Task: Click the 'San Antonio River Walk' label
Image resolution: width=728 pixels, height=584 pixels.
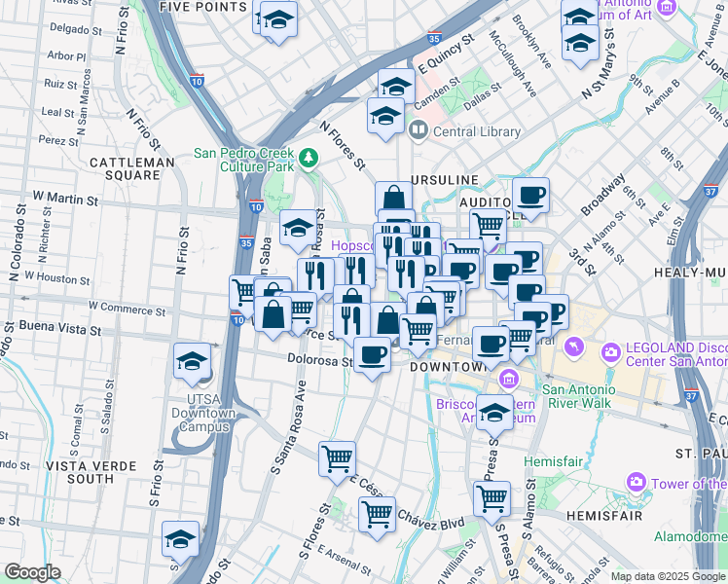Action: pos(579,396)
